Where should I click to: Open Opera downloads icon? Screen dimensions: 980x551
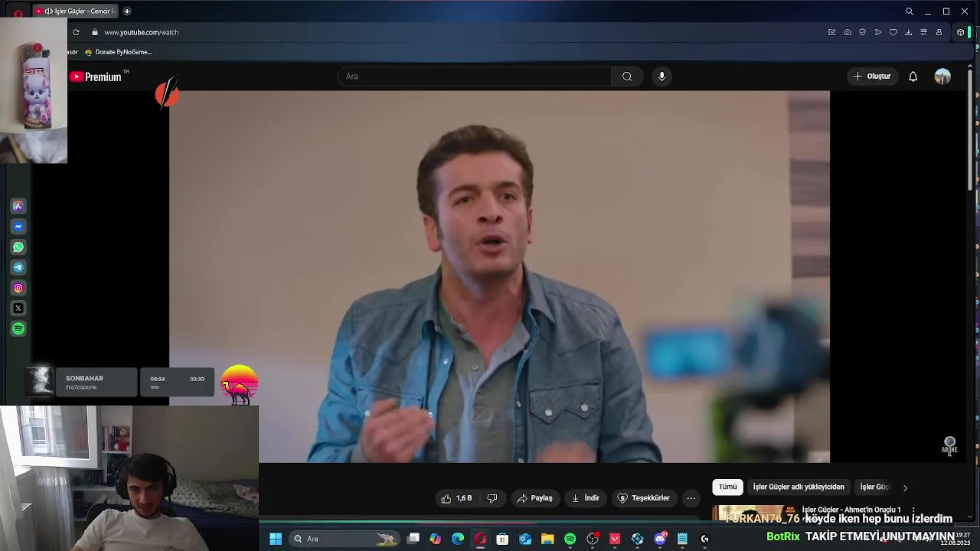pos(909,32)
